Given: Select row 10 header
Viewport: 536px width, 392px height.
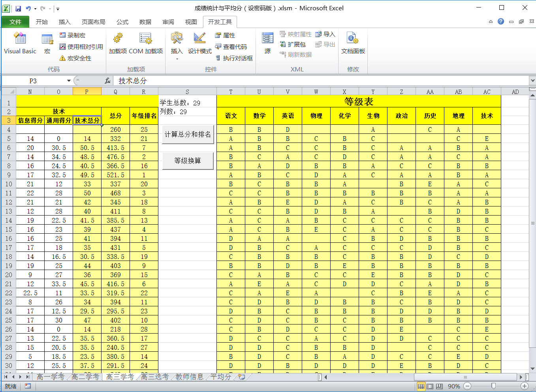Looking at the screenshot, I should pos(9,184).
